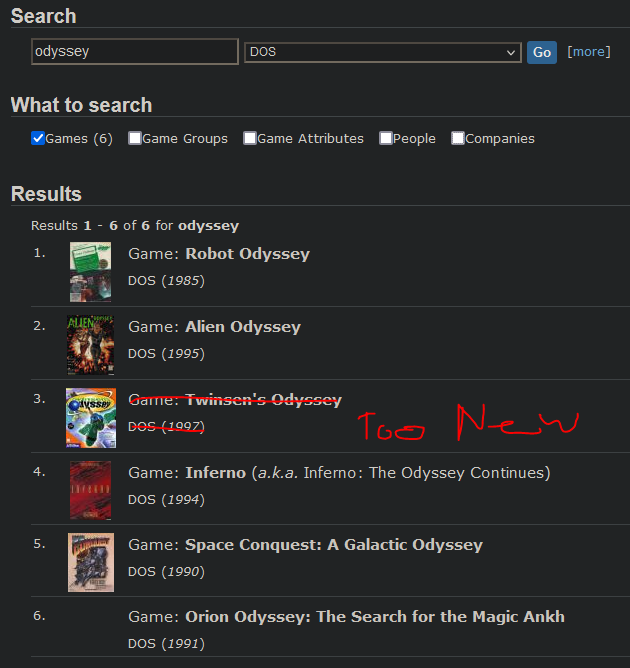This screenshot has height=668, width=630.
Task: Open the Twinsen's Odyssey game link
Action: click(x=263, y=400)
